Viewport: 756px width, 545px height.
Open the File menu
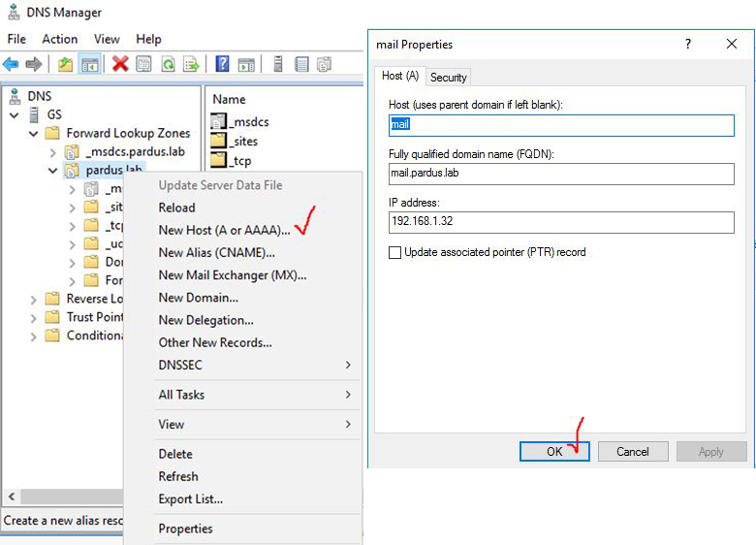[16, 39]
